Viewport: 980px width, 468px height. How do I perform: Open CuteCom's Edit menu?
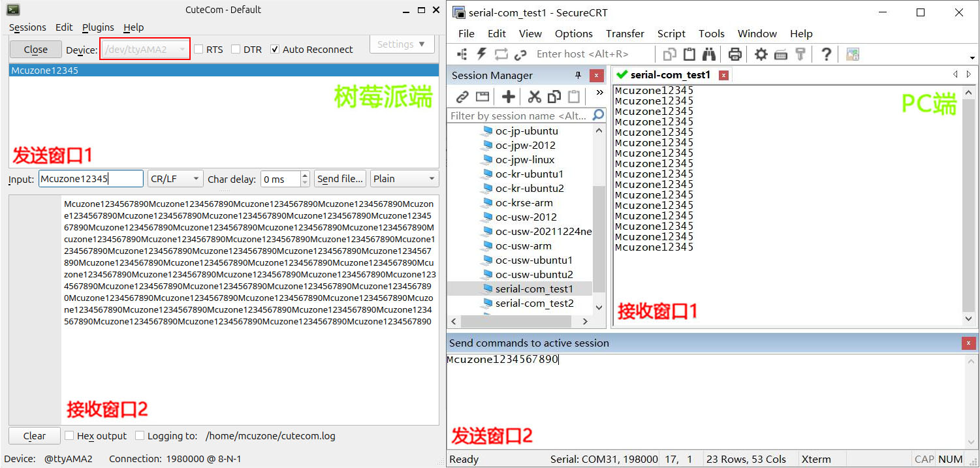pyautogui.click(x=64, y=27)
